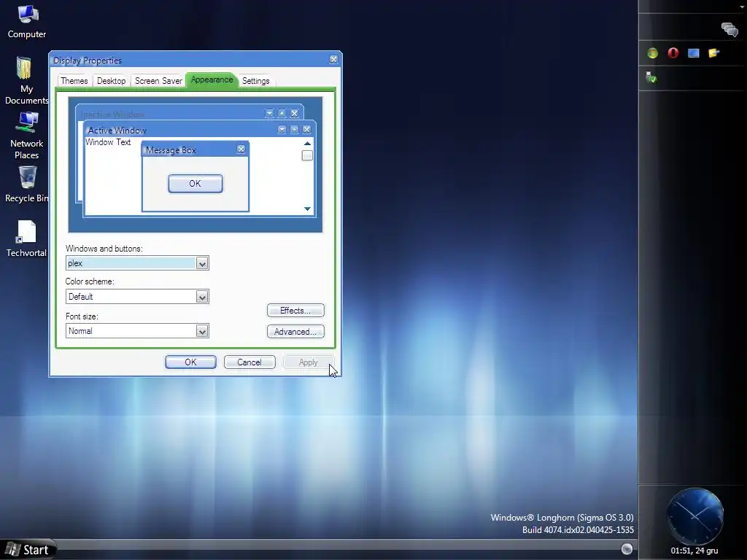This screenshot has height=560, width=747.
Task: Expand the Font size dropdown arrow
Action: pyautogui.click(x=202, y=331)
